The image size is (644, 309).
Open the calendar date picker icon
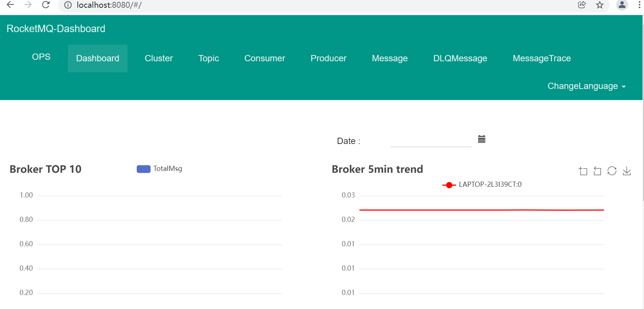(481, 139)
